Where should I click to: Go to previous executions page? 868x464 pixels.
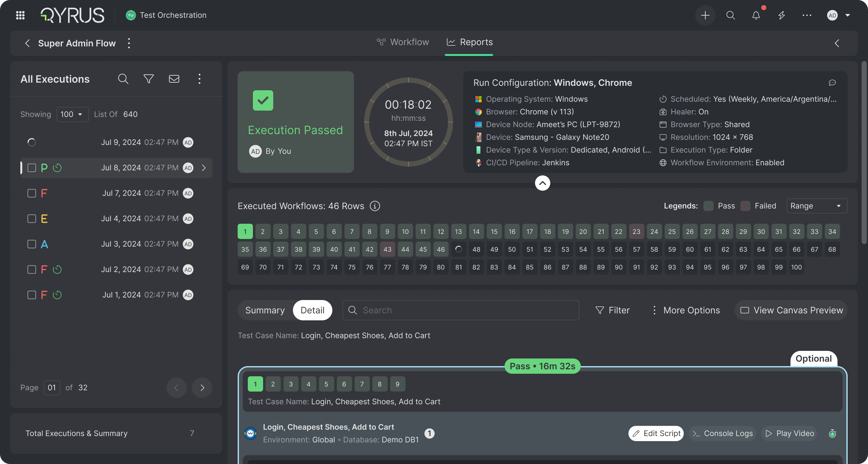click(x=176, y=387)
